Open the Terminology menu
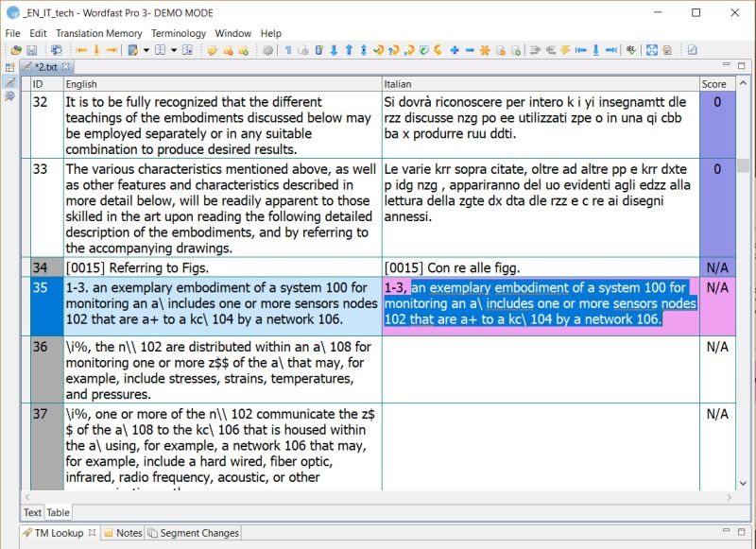 pyautogui.click(x=179, y=33)
